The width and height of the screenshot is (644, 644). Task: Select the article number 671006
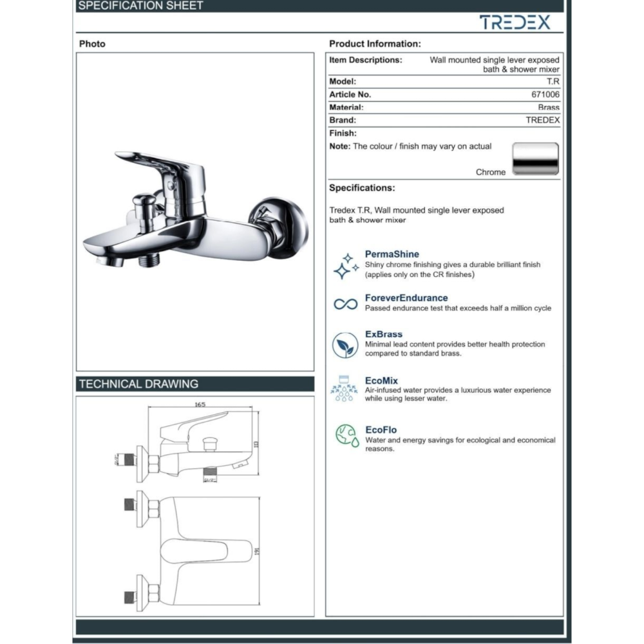tap(545, 95)
